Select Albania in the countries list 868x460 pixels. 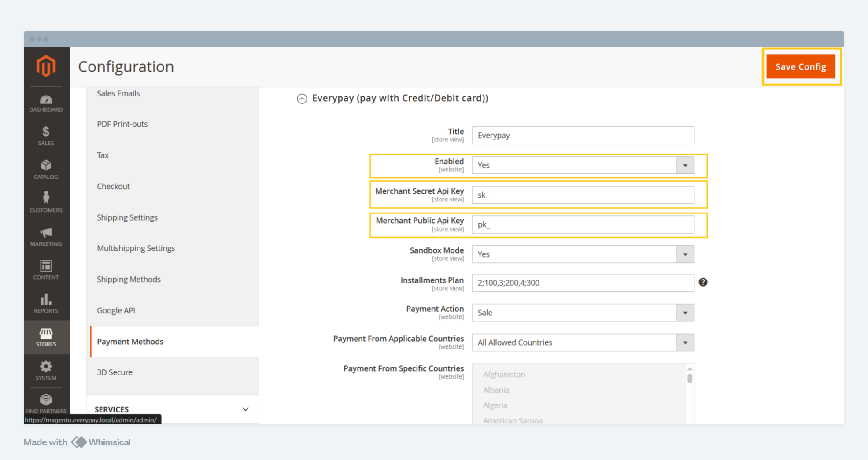point(496,390)
